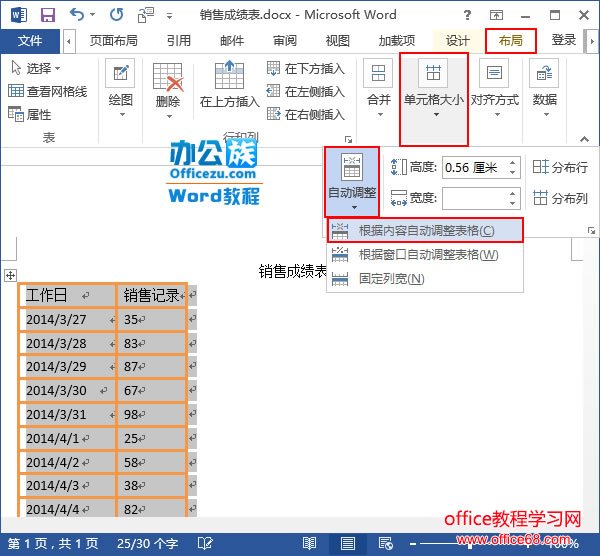600x556 pixels.
Task: Click the Help question mark icon
Action: tap(467, 15)
